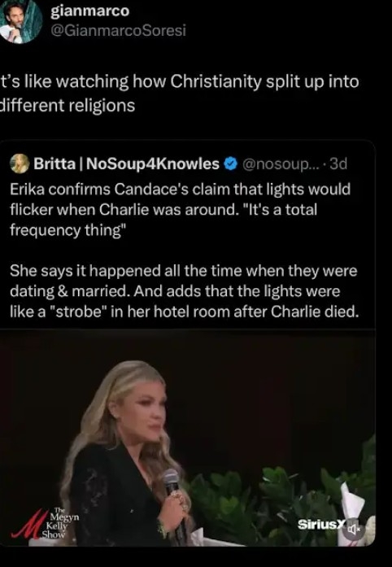Screen dimensions: 392x567
Task: Open gianmarco's profile avatar
Action: tap(20, 22)
